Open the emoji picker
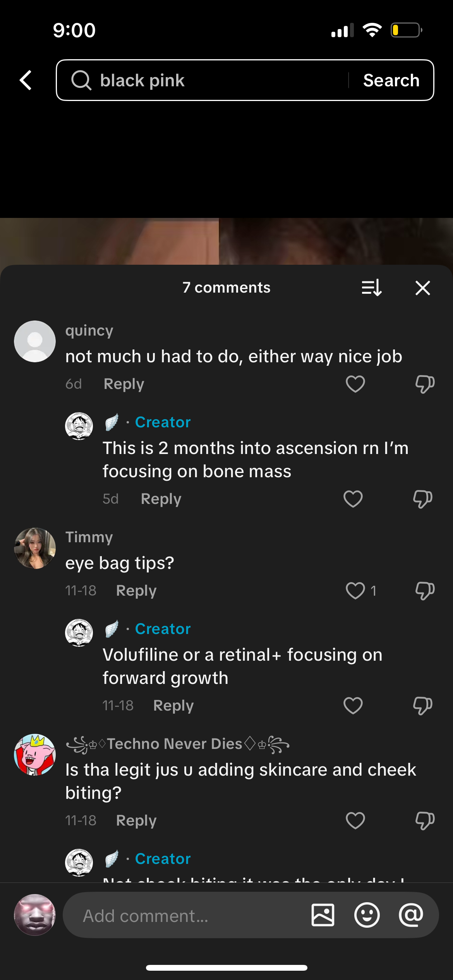Image resolution: width=453 pixels, height=980 pixels. click(x=367, y=915)
